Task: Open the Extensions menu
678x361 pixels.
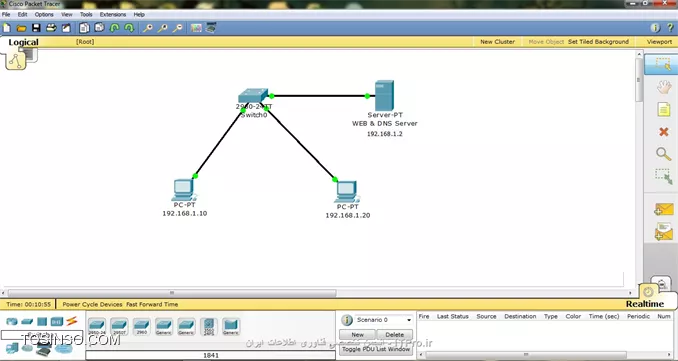Action: coord(113,14)
